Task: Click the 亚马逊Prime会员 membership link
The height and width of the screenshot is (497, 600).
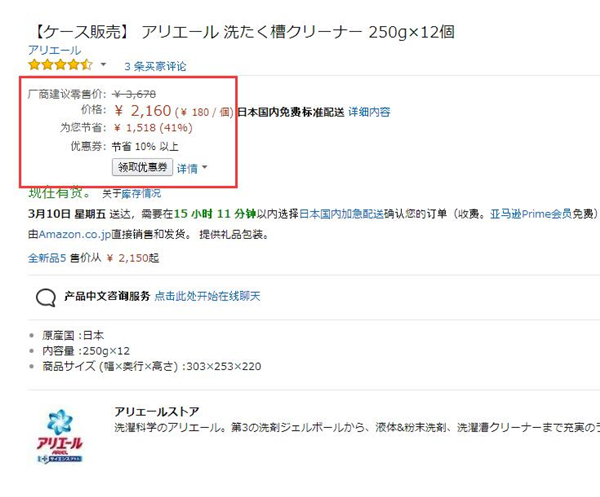Action: click(x=531, y=213)
